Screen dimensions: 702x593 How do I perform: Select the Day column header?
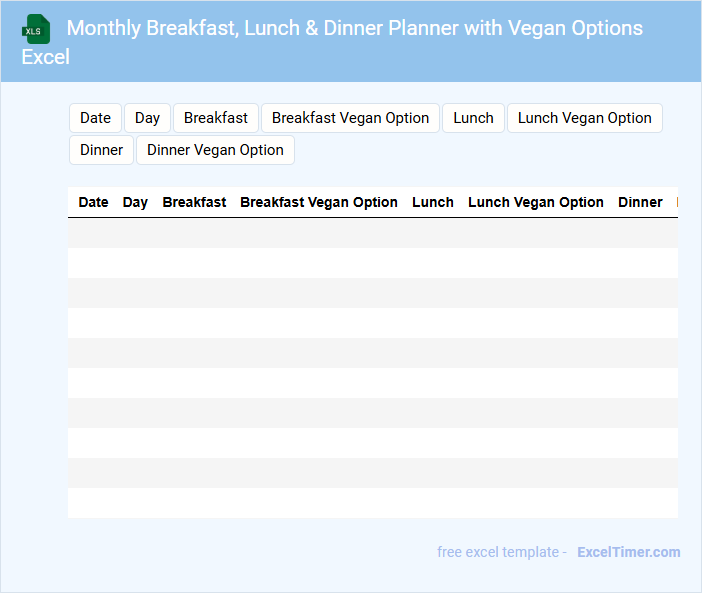click(x=135, y=202)
